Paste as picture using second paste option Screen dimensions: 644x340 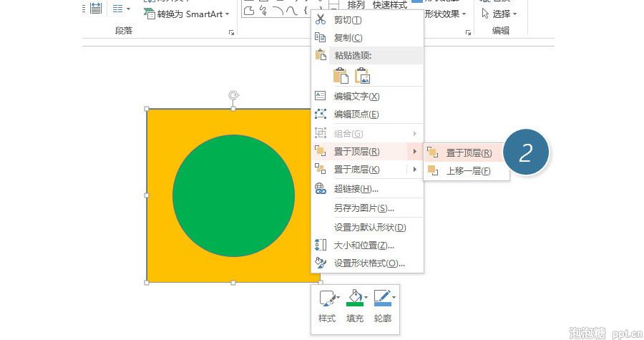362,76
